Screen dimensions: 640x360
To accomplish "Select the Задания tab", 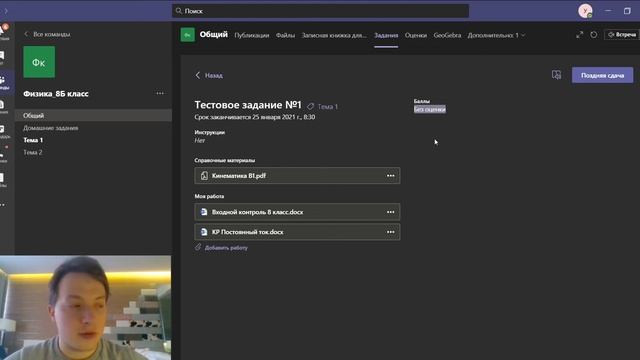I will pyautogui.click(x=386, y=36).
